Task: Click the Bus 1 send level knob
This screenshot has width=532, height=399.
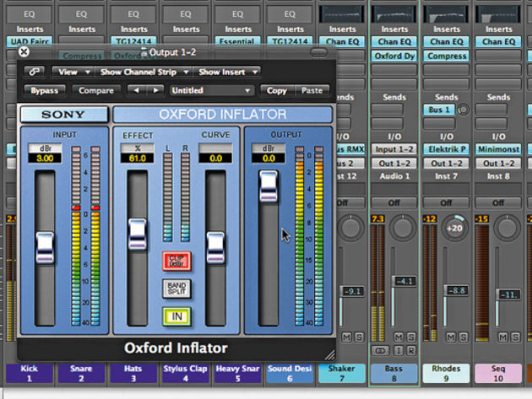Action: (463, 110)
